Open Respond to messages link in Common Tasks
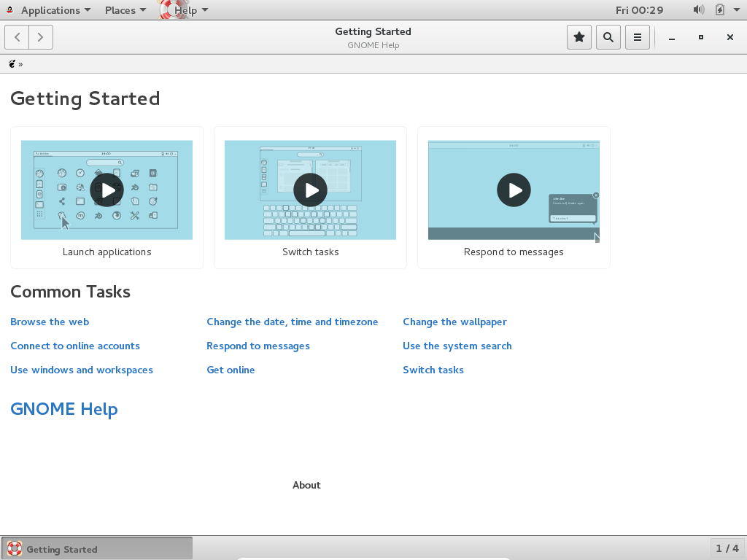The width and height of the screenshot is (747, 560). point(258,346)
